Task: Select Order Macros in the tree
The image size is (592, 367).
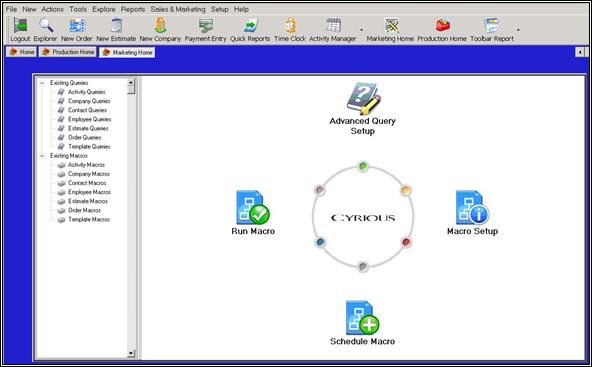Action: point(84,210)
